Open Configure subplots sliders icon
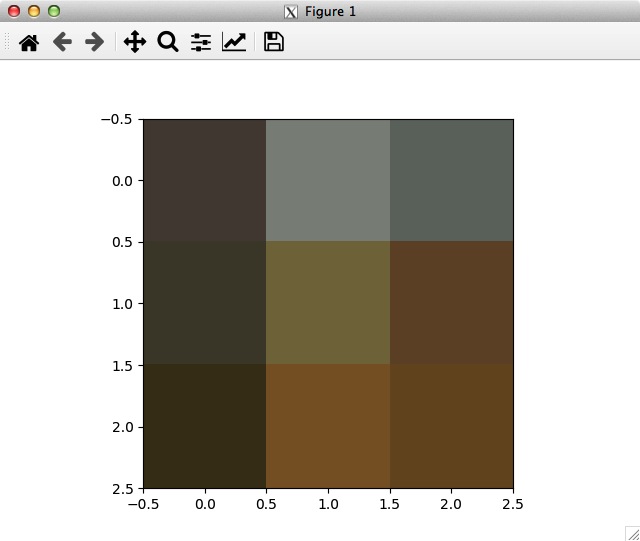Image resolution: width=640 pixels, height=541 pixels. (x=201, y=43)
